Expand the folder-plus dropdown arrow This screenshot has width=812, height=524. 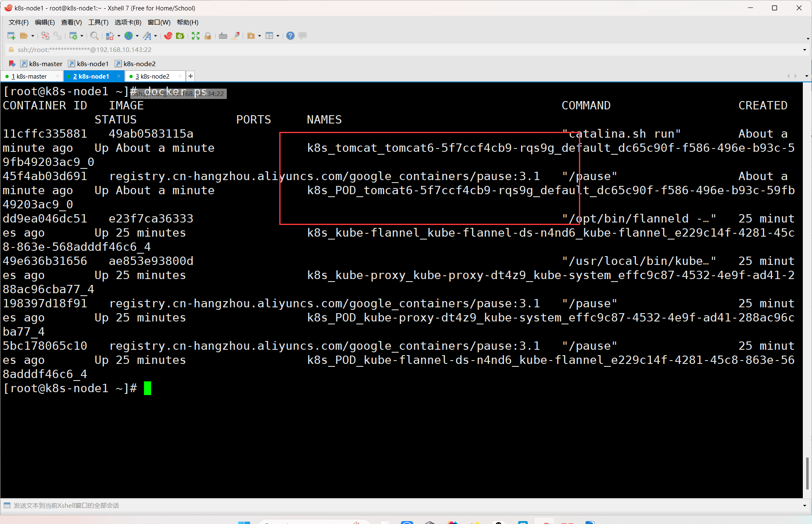tap(259, 36)
